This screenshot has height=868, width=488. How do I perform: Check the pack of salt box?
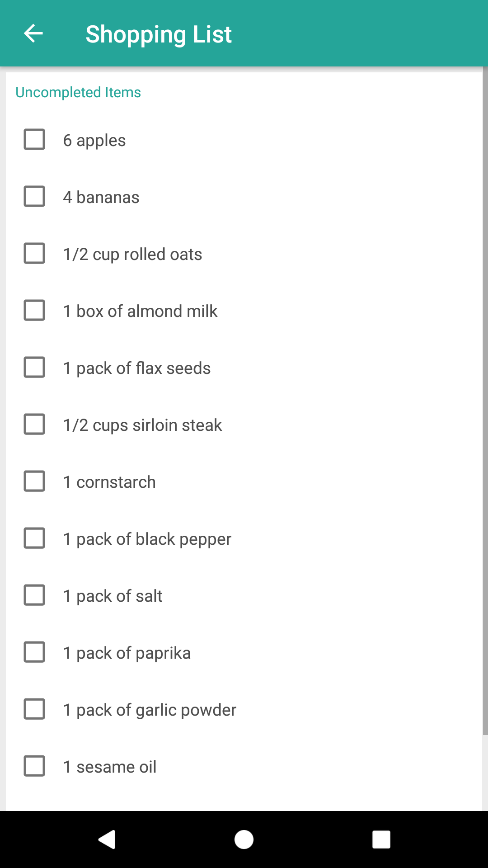[x=34, y=595]
